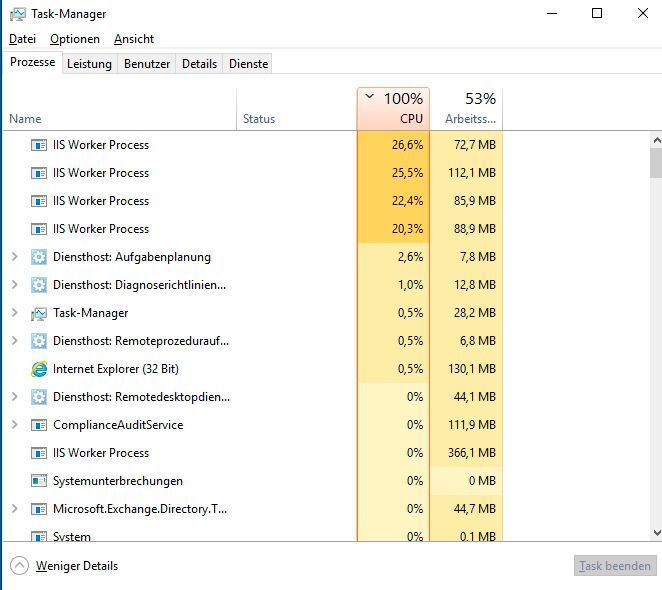
Task: Select Diensthost: Aufgabenplanung row text
Action: [132, 257]
